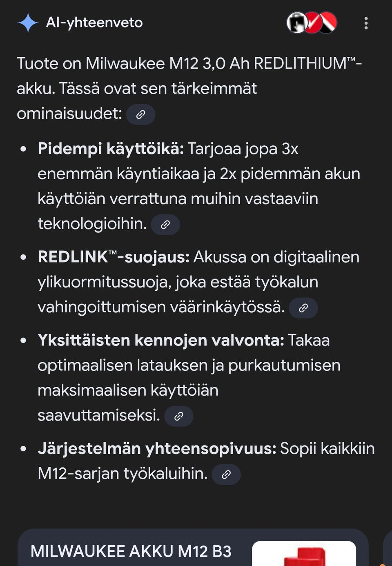This screenshot has height=566, width=392.
Task: Click the "Järjestelmän yhteensopivuus:" heading
Action: point(157,448)
